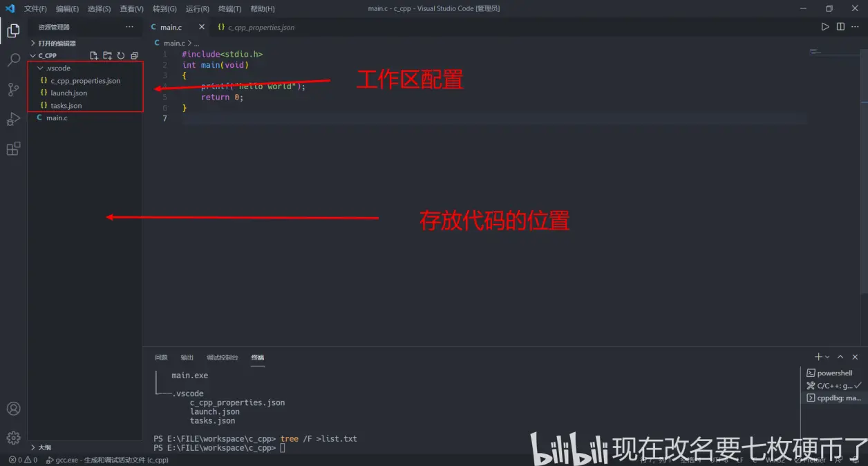Open the new terminal launch profile dropdown arrow
Screen dimensions: 868x466
827,357
